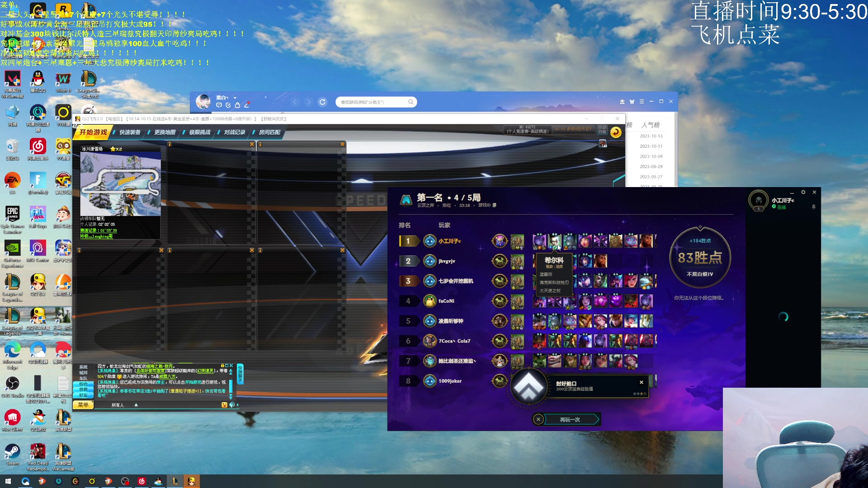Open the 腾讯QQ desktop icon
The image size is (868, 488).
(x=38, y=82)
